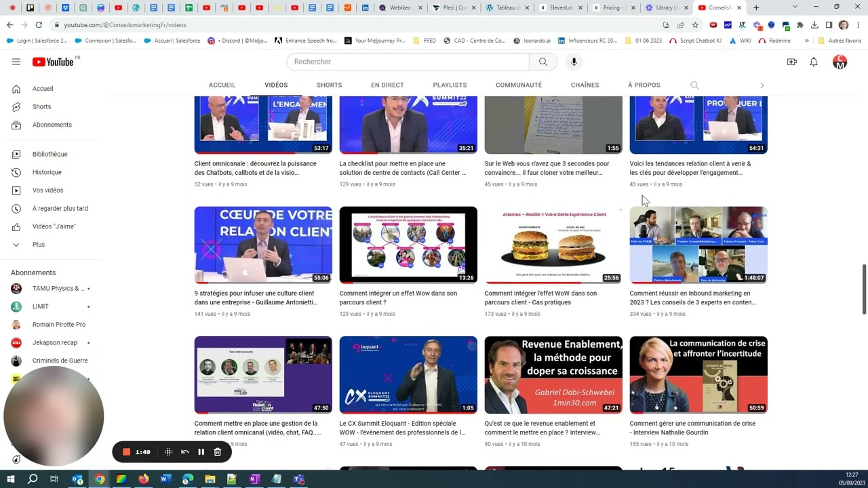Open new Chrome tab
868x488 pixels.
[756, 7]
